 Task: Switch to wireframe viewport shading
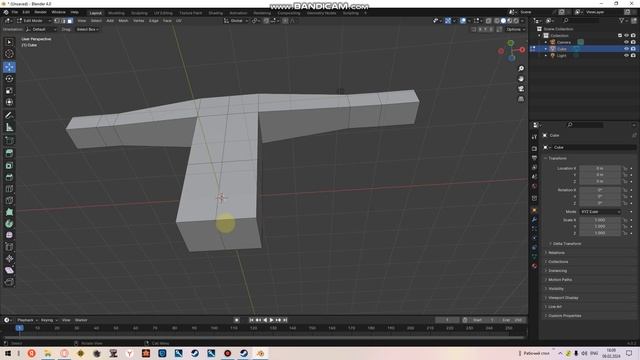click(x=497, y=21)
